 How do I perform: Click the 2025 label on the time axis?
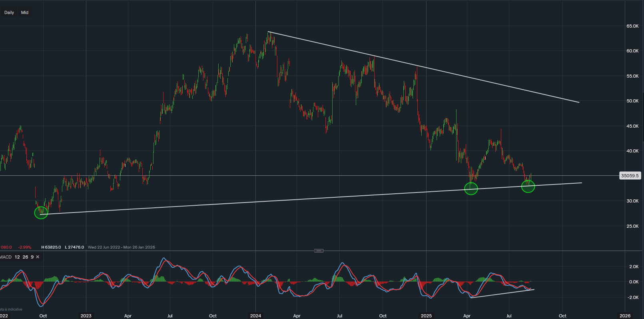(x=426, y=316)
